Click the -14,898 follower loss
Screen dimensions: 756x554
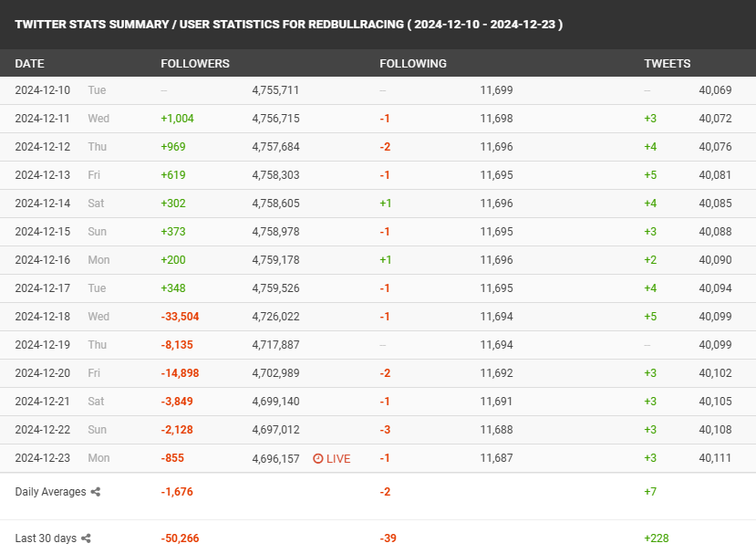point(180,373)
